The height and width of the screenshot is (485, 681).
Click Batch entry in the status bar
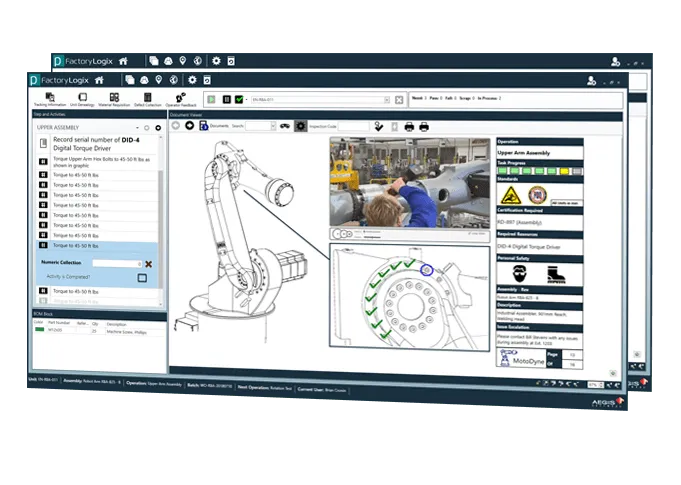point(209,385)
